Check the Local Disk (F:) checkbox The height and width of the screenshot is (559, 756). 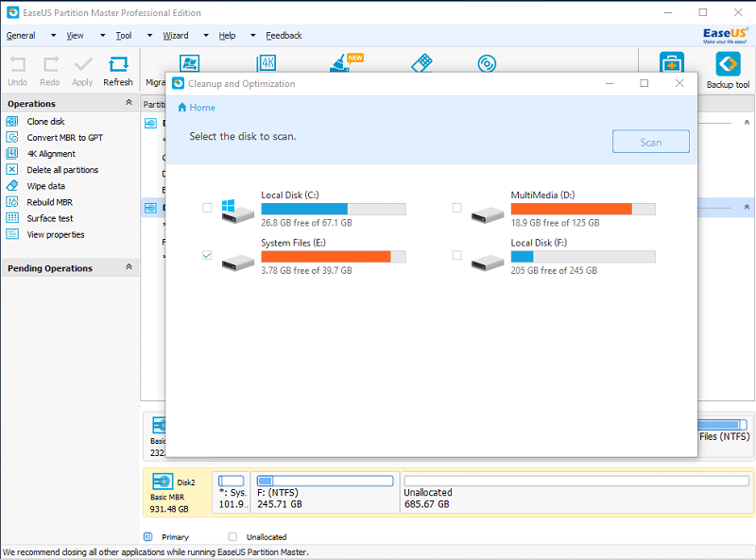tap(456, 255)
